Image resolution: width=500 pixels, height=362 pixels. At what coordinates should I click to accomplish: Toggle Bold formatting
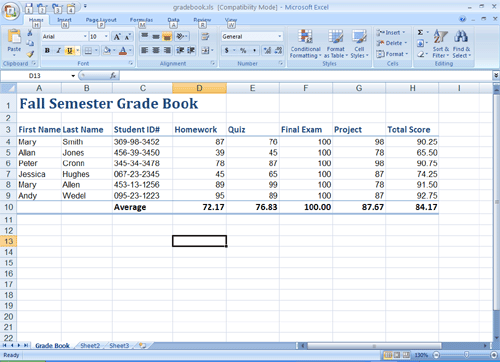(x=47, y=50)
